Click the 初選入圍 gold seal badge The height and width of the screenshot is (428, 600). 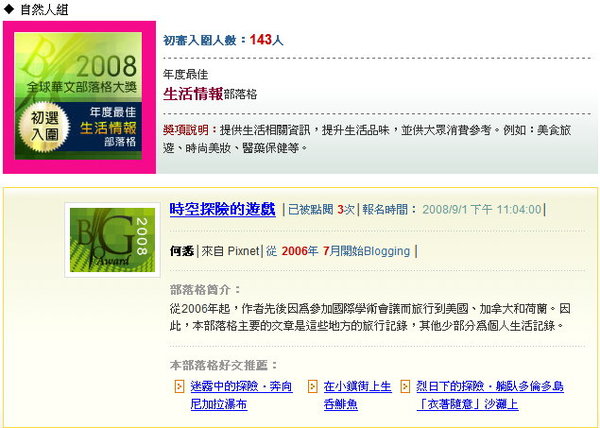point(44,126)
